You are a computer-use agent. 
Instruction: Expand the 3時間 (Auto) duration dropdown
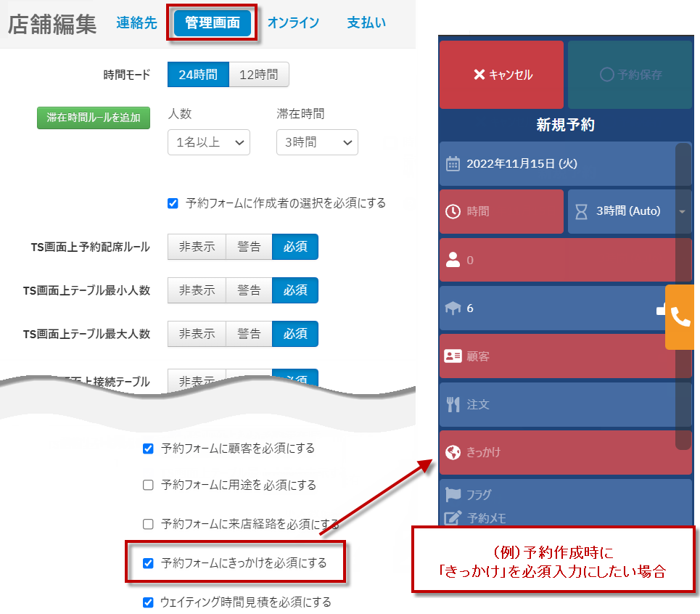[681, 211]
